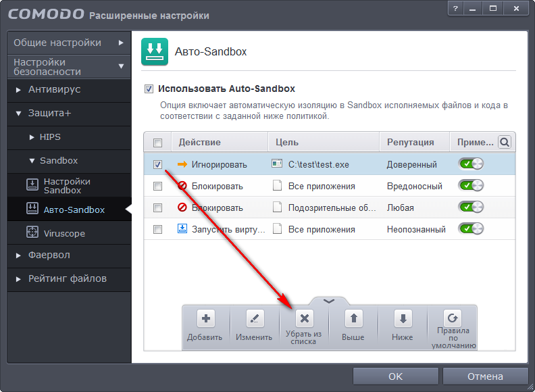This screenshot has width=535, height=392.
Task: Click the Изменить pencil icon
Action: point(255,319)
